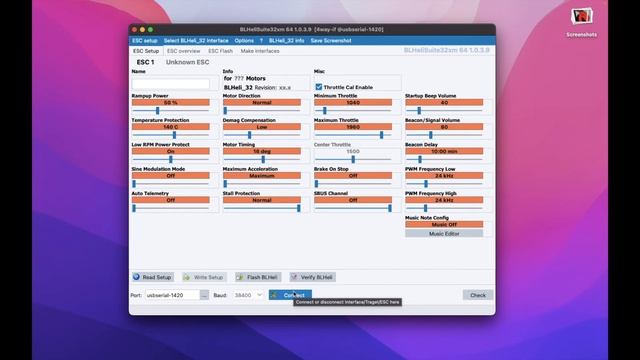Open the ESC setup menu

tap(144, 41)
